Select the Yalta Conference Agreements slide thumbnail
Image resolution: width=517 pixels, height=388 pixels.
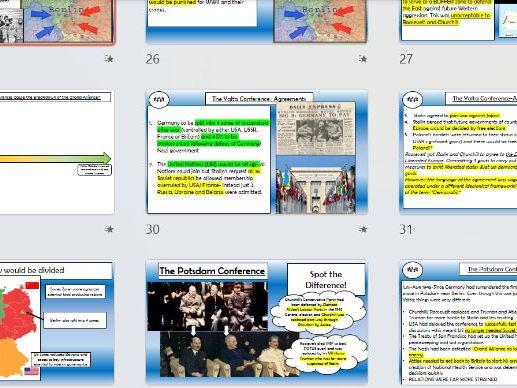257,152
